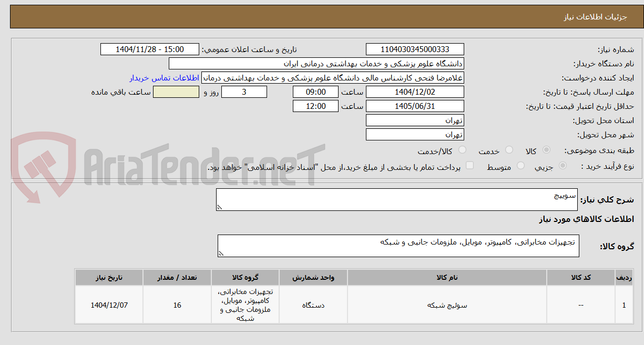
Task: Open the اطلاعات تماس خریدار link
Action: click(x=165, y=78)
